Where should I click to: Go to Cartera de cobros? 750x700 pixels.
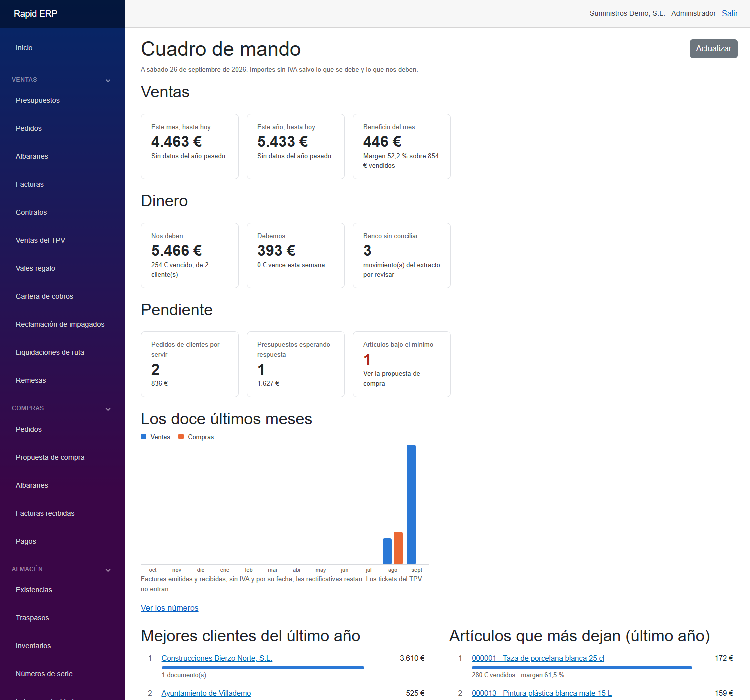[44, 296]
